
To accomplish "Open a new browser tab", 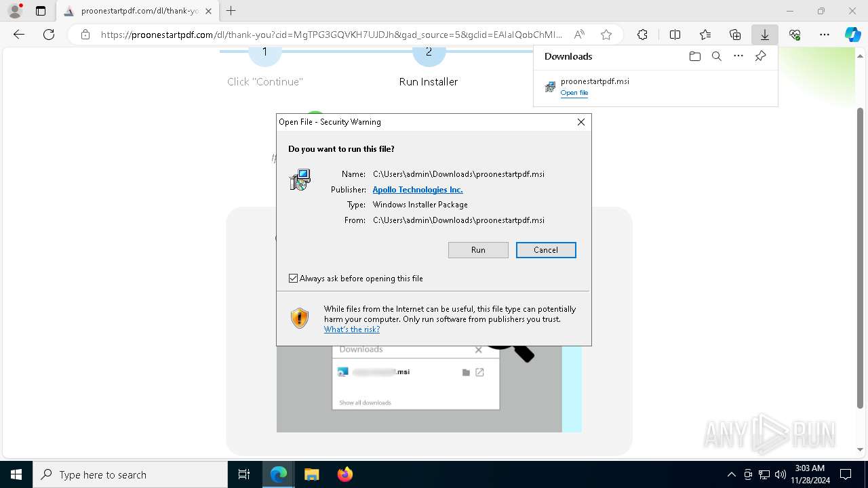I will coord(231,11).
